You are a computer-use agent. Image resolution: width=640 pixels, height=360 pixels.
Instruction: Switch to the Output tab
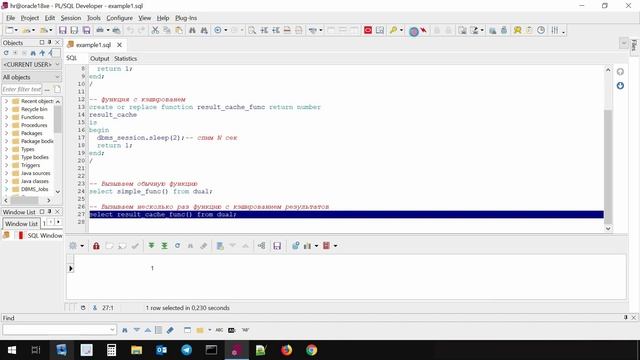tap(99, 58)
